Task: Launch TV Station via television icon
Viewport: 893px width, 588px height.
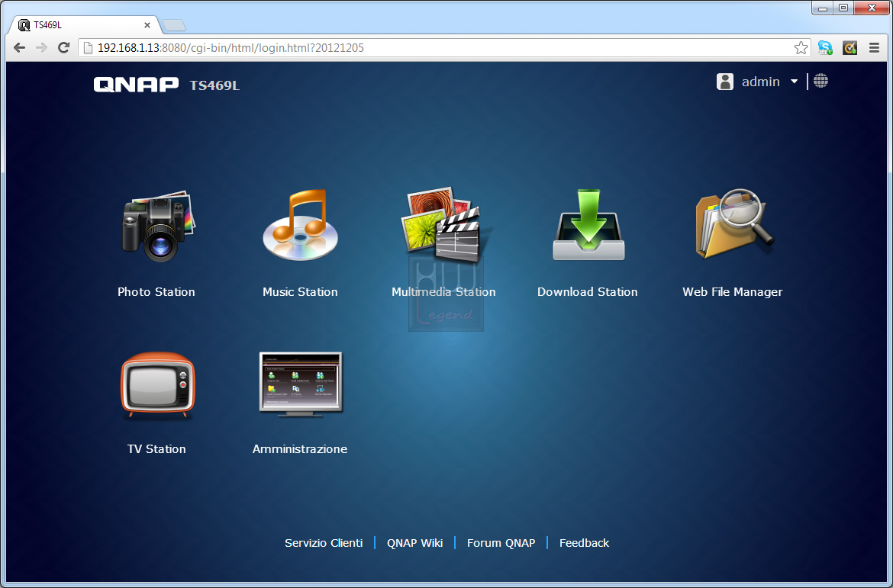Action: [x=157, y=386]
